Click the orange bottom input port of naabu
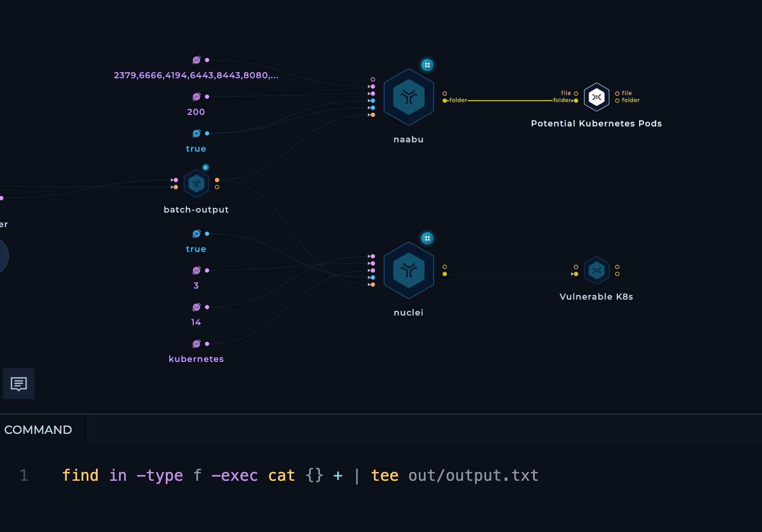 coord(373,115)
